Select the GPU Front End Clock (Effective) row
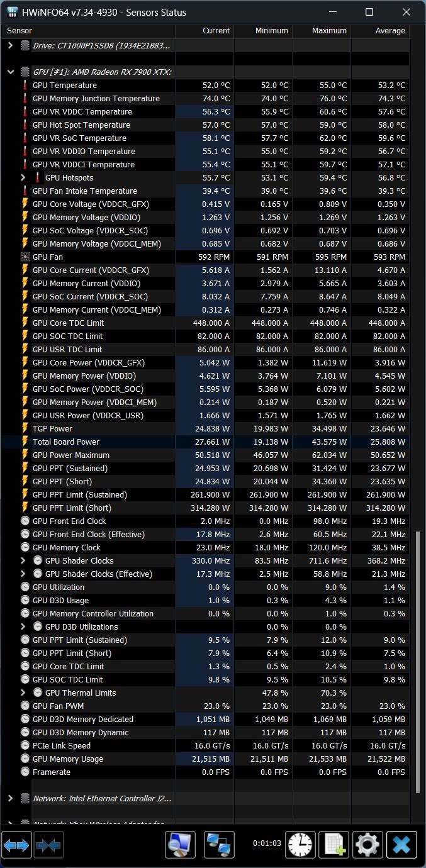This screenshot has width=426, height=868. [205, 534]
